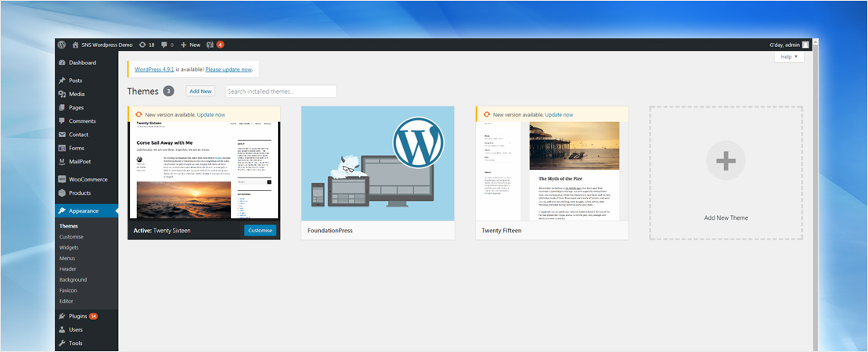Image resolution: width=868 pixels, height=352 pixels.
Task: Open the New content menu in admin bar
Action: (190, 45)
